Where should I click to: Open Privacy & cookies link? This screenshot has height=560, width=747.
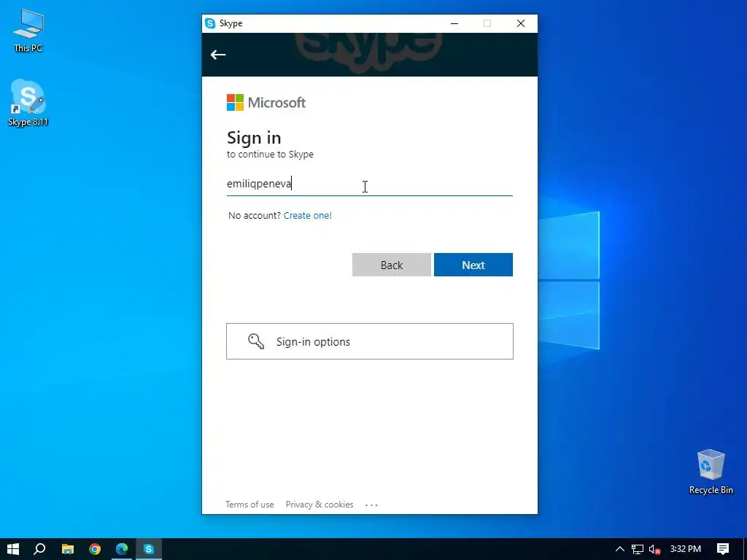tap(320, 505)
